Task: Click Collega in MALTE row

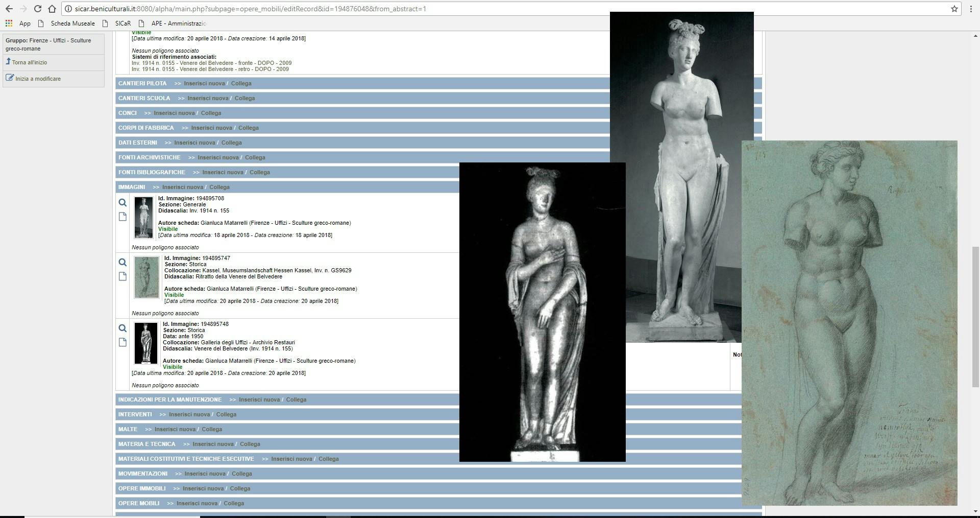Action: coord(212,429)
